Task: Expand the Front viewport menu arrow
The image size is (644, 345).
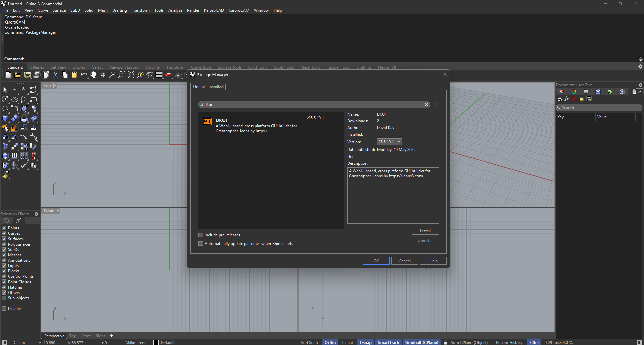Action: [x=58, y=211]
